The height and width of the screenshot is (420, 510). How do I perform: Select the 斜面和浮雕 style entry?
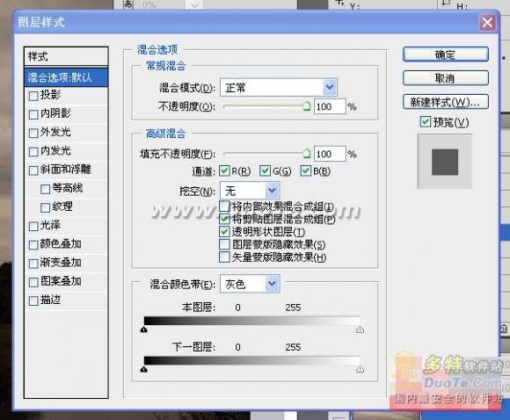(x=65, y=170)
